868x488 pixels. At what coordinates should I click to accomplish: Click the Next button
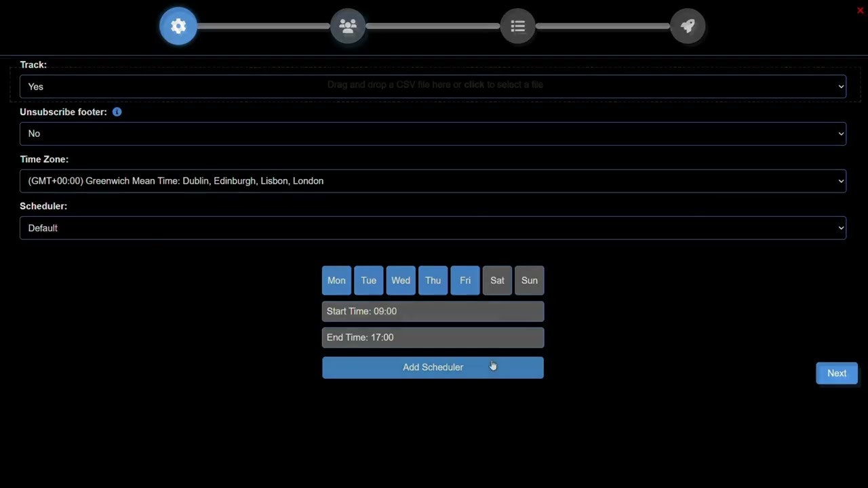click(x=836, y=373)
